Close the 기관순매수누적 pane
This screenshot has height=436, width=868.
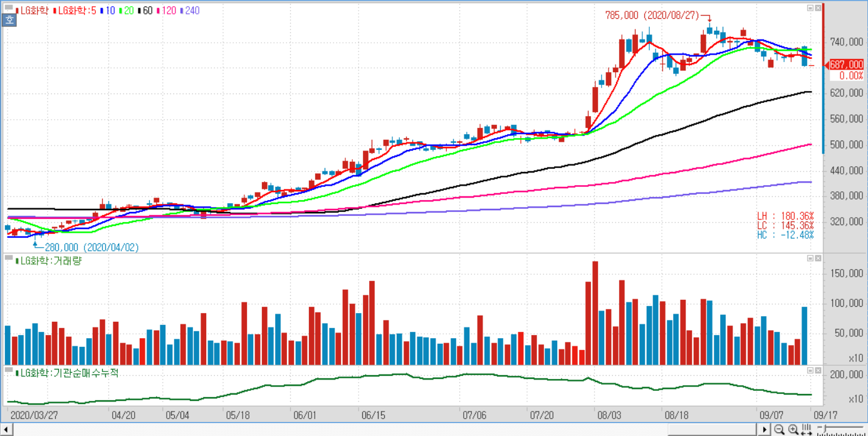pos(817,370)
